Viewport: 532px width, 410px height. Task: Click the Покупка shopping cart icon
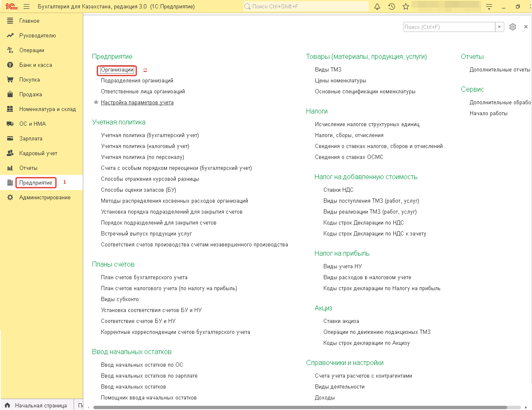10,79
